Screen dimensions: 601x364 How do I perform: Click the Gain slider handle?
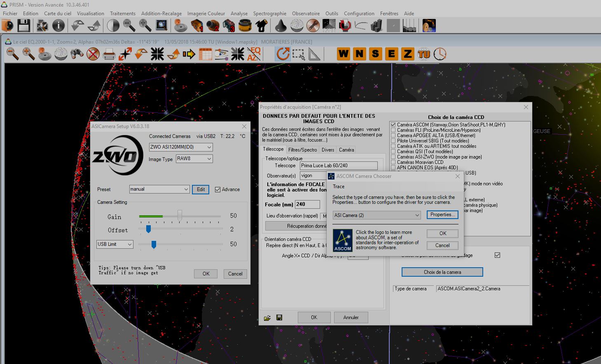[180, 215]
